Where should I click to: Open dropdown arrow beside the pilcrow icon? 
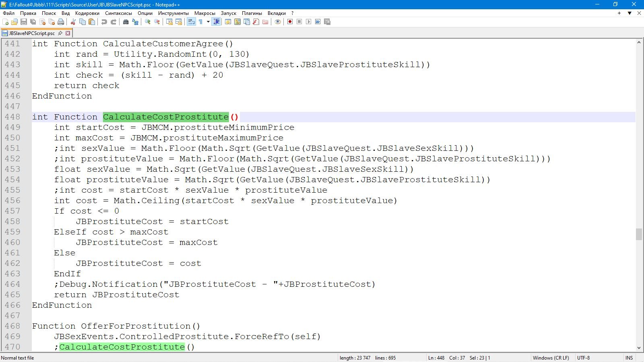208,22
